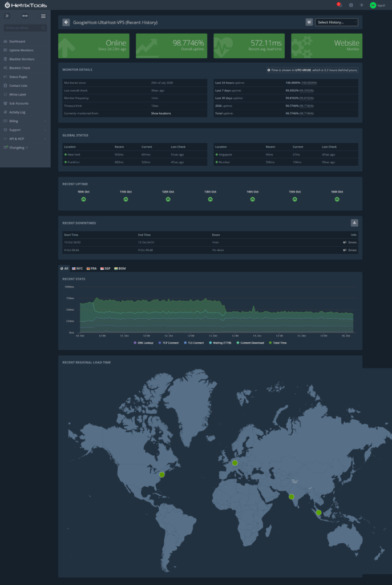Image resolution: width=392 pixels, height=585 pixels.
Task: Click the sidebar width arrows icon
Action: (25, 15)
